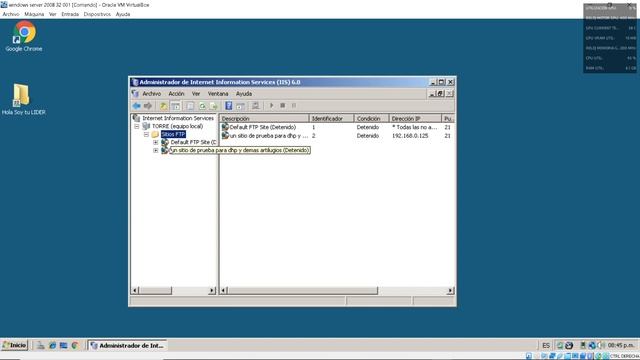640x360 pixels.
Task: Expand the Default FTP Site tree node
Action: tap(156, 142)
